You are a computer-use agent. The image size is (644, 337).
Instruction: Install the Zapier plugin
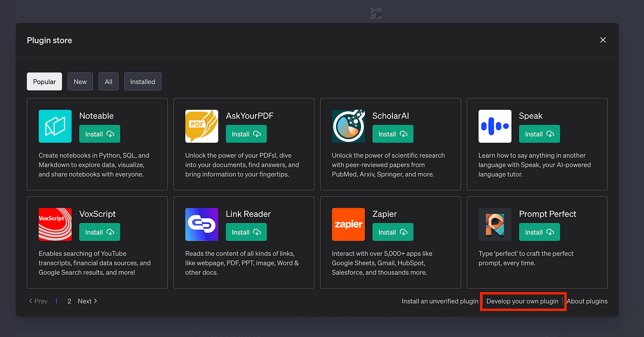pos(392,232)
